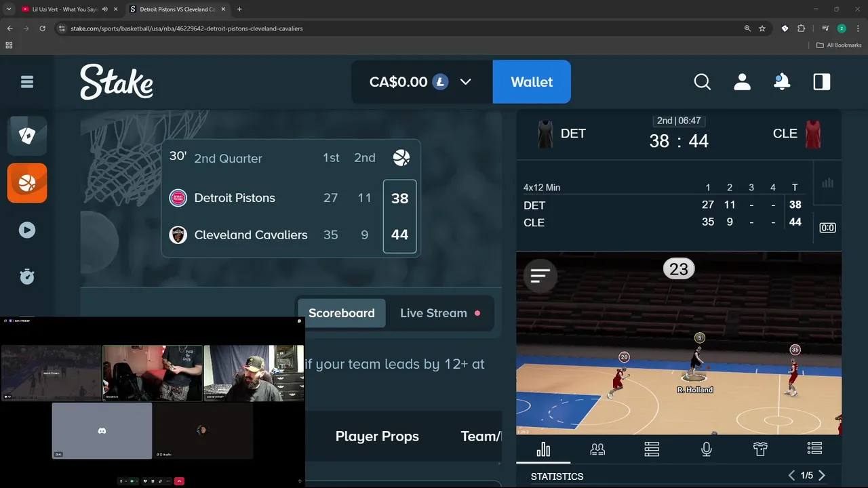Select the Detroit Pistons VS Cleveland tab

point(178,9)
